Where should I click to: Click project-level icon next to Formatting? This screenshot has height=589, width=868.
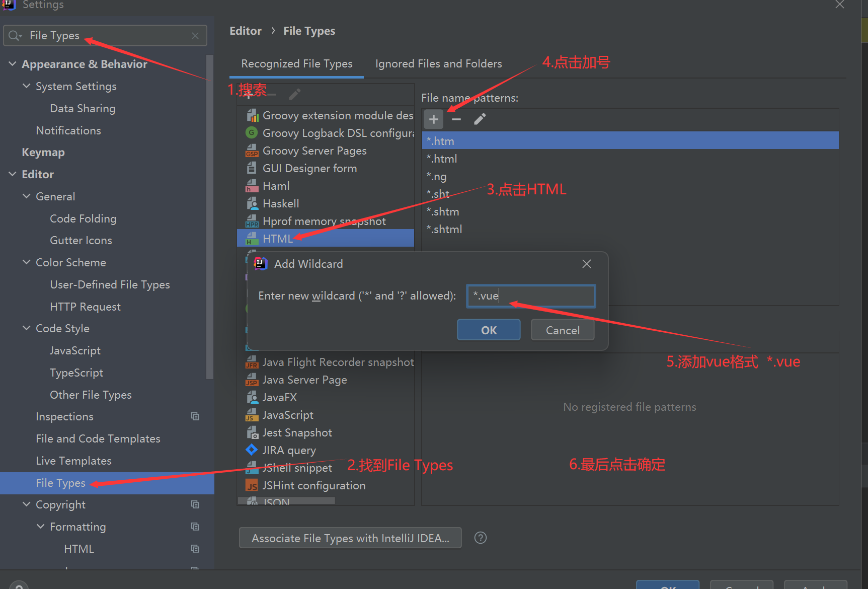point(195,527)
